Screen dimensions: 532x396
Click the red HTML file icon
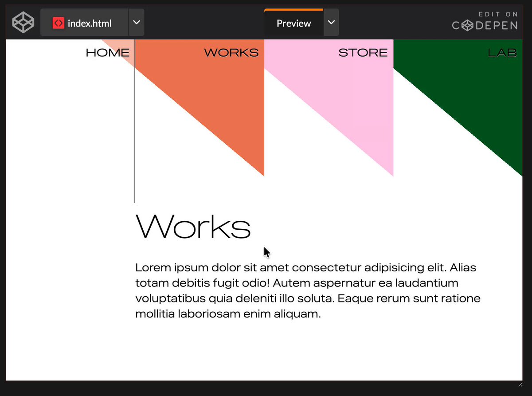click(59, 23)
